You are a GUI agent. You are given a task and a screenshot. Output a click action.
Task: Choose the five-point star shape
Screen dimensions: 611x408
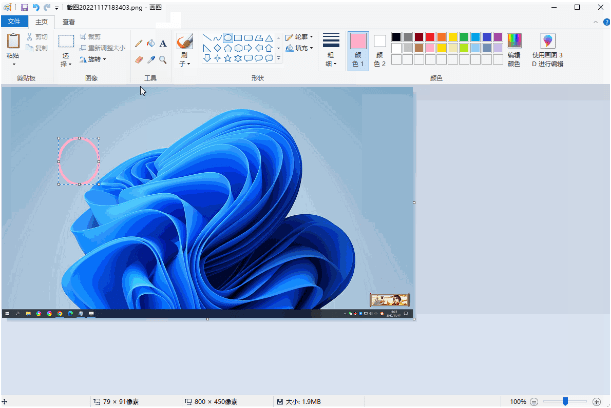pos(228,58)
